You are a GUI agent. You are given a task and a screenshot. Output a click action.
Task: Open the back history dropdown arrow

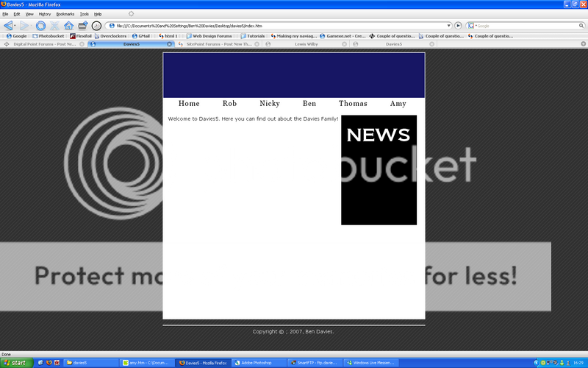point(15,26)
